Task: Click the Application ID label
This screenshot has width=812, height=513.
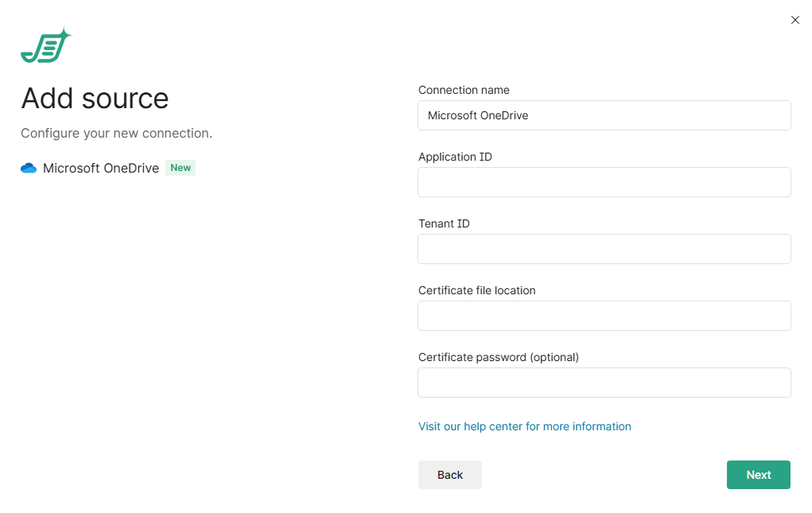Action: pos(455,157)
